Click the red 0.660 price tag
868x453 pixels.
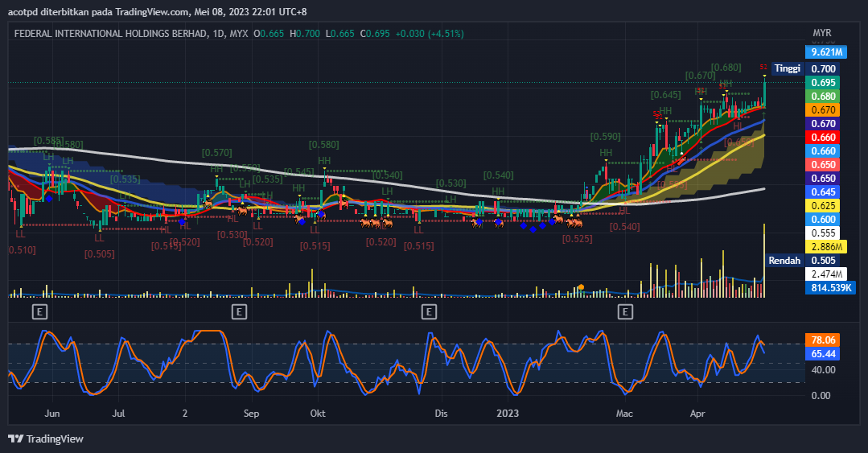click(823, 138)
